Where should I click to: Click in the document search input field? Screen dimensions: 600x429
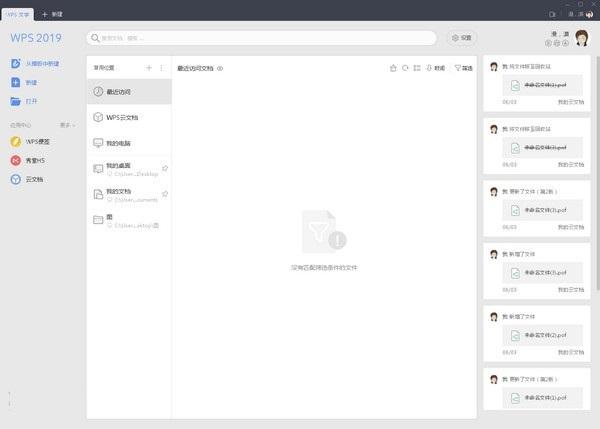[261, 38]
